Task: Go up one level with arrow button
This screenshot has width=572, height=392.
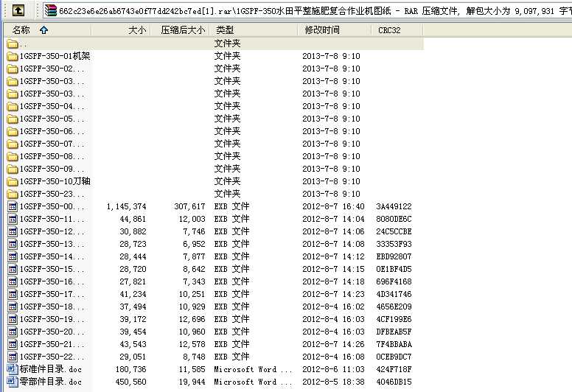Action: tap(18, 10)
